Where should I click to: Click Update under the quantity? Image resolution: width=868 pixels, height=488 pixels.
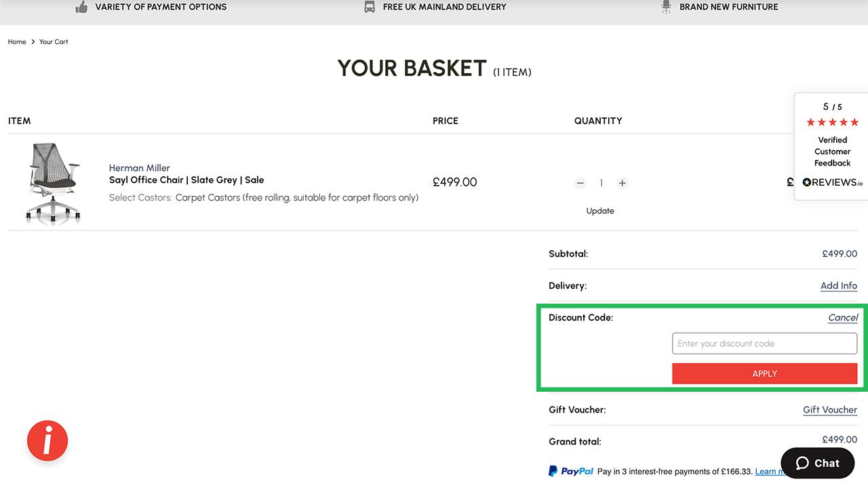tap(600, 211)
